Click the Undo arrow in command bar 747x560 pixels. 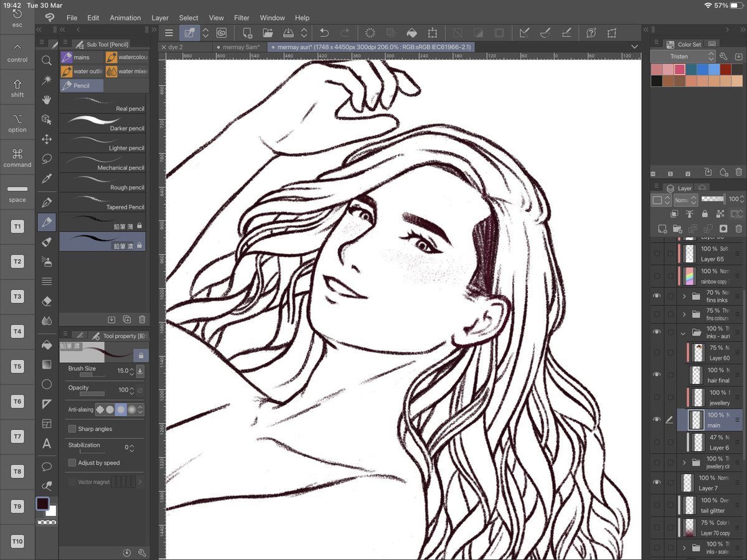pos(324,33)
